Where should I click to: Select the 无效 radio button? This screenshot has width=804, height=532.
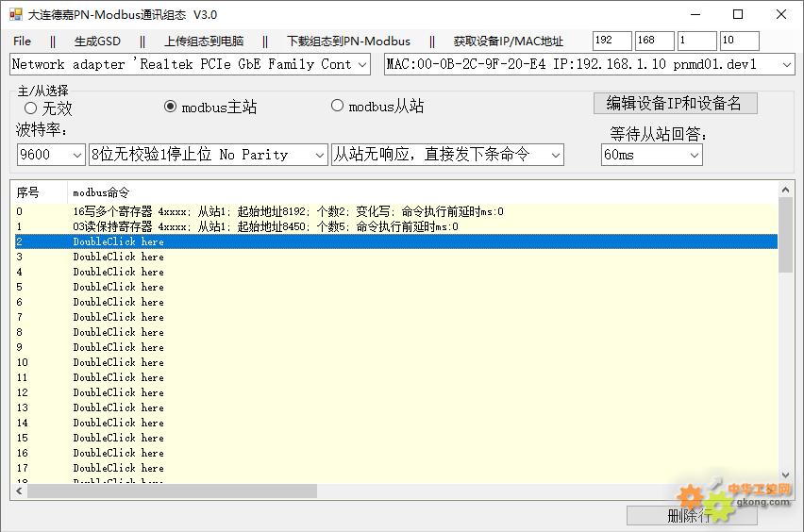(x=31, y=108)
